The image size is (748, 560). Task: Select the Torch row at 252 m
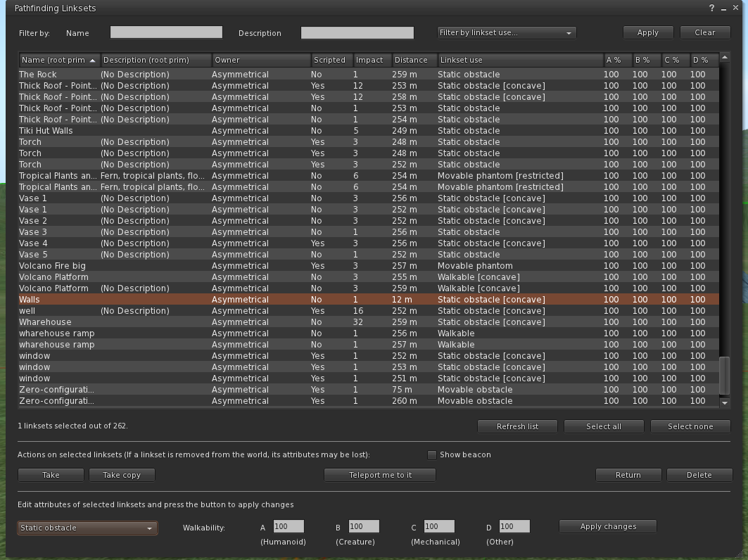tap(368, 165)
